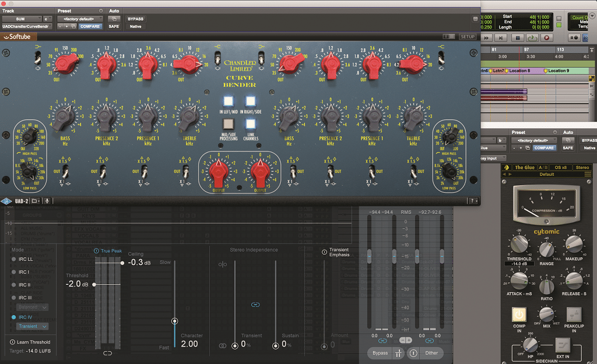
Task: Select IRC IV limiter mode
Action: click(x=22, y=317)
